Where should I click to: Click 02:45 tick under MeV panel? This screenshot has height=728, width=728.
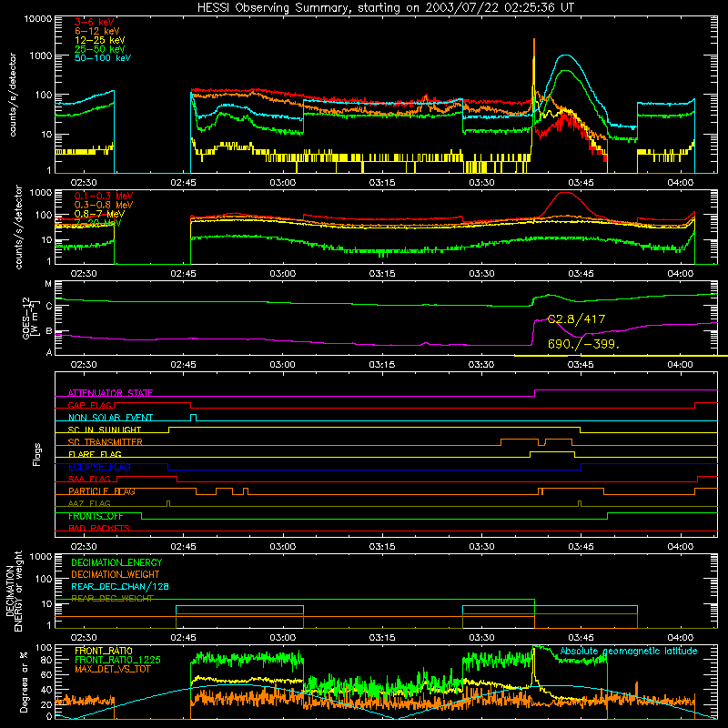(184, 274)
